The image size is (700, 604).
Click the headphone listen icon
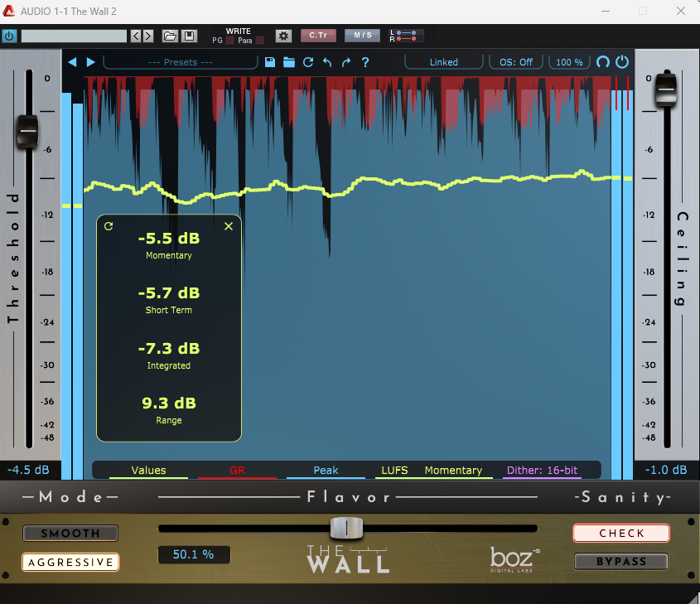[603, 62]
